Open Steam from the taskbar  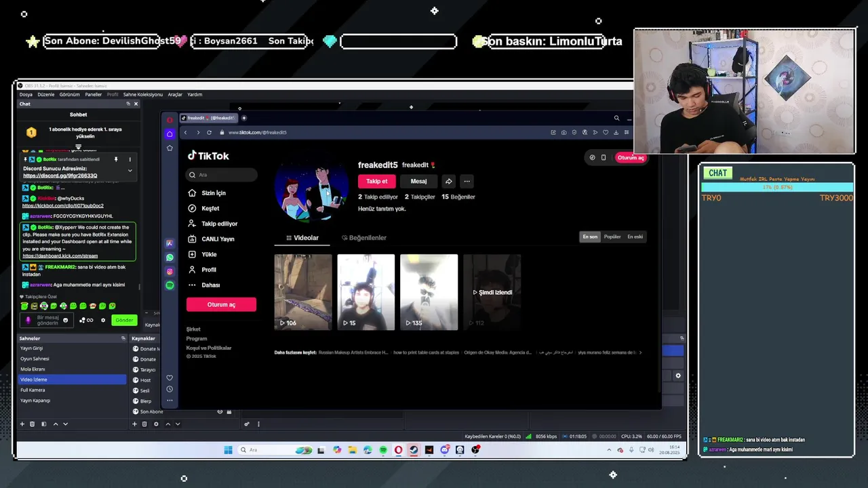click(414, 450)
